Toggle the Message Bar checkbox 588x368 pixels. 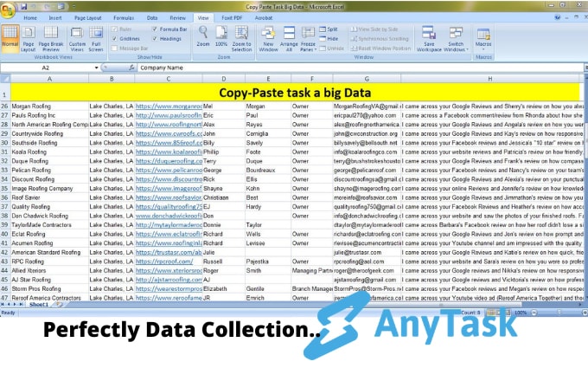(115, 48)
